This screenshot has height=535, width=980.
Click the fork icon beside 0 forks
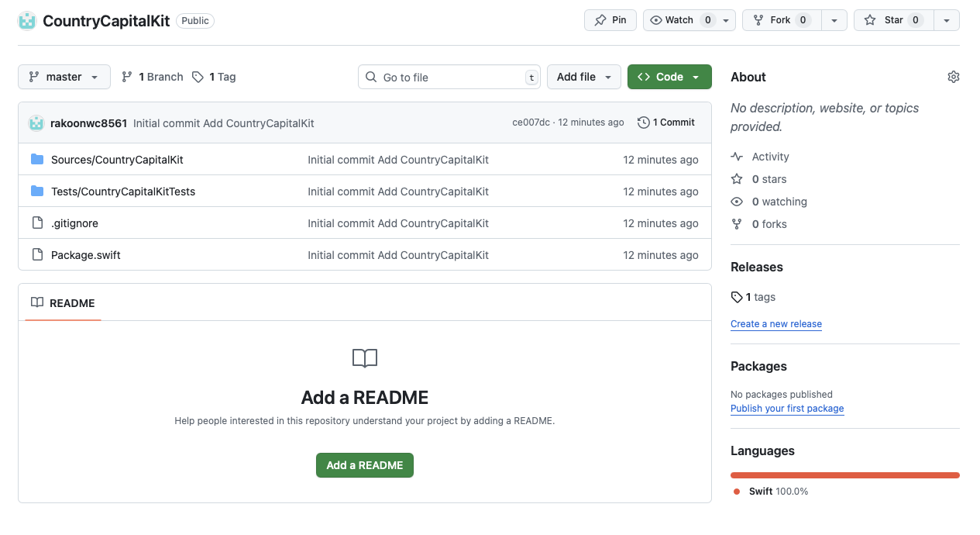point(737,223)
